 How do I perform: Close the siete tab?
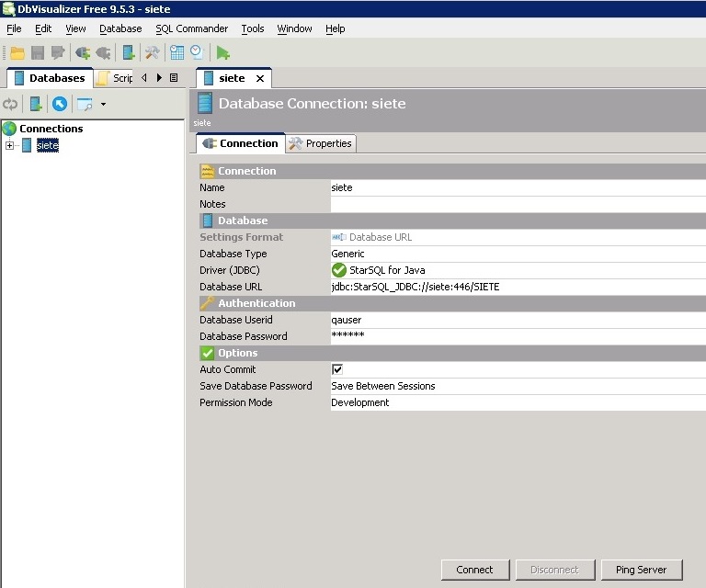[260, 79]
